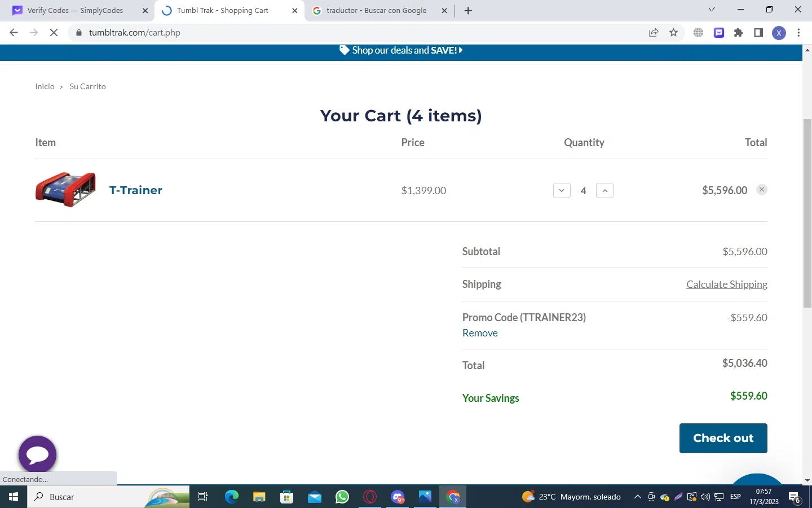The width and height of the screenshot is (812, 508).
Task: Go forward in browser history
Action: coord(34,33)
